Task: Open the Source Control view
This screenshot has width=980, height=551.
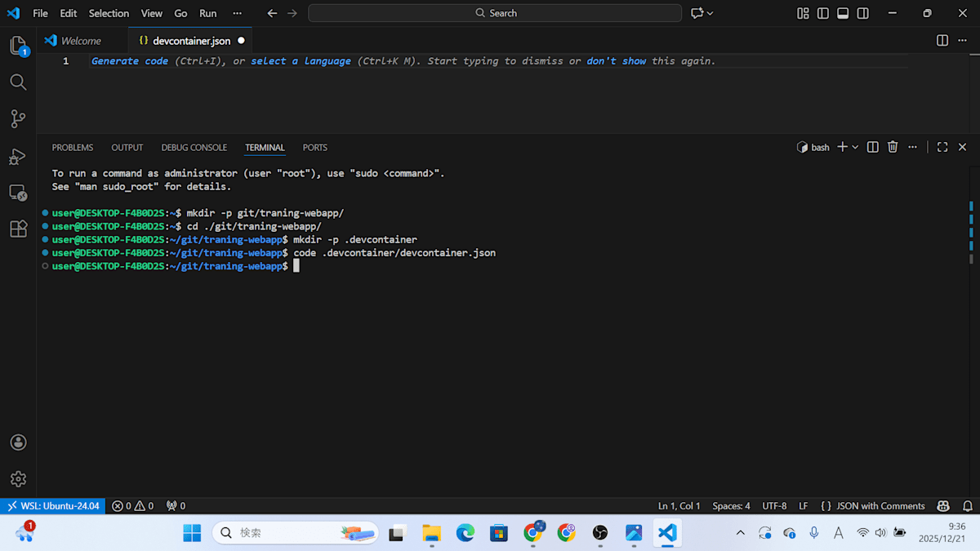Action: click(18, 118)
